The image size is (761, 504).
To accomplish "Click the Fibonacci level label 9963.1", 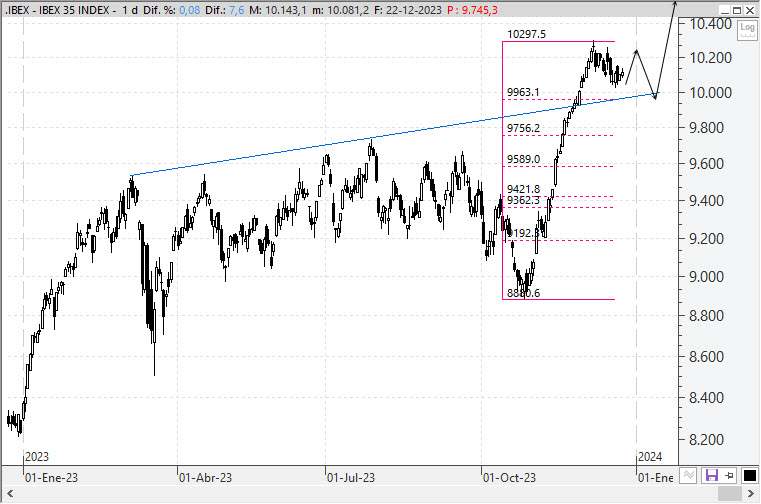I will 523,92.
